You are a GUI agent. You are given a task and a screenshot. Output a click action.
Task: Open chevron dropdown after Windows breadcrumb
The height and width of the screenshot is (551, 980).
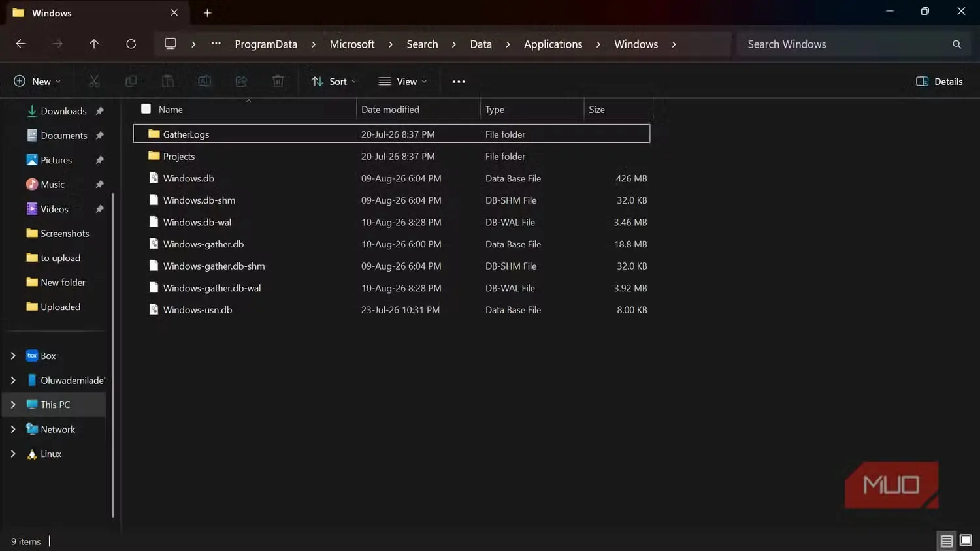[x=674, y=44]
